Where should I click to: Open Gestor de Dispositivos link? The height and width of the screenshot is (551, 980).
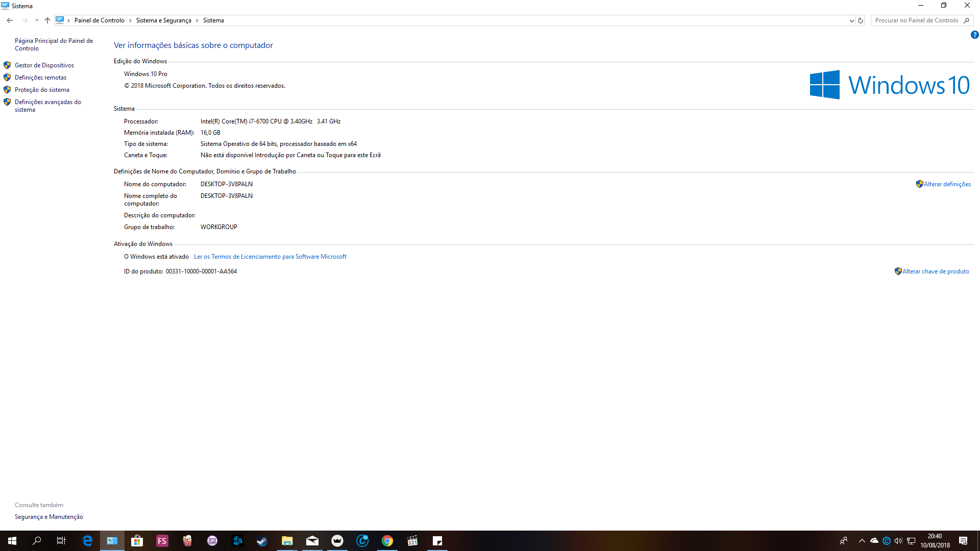click(44, 65)
